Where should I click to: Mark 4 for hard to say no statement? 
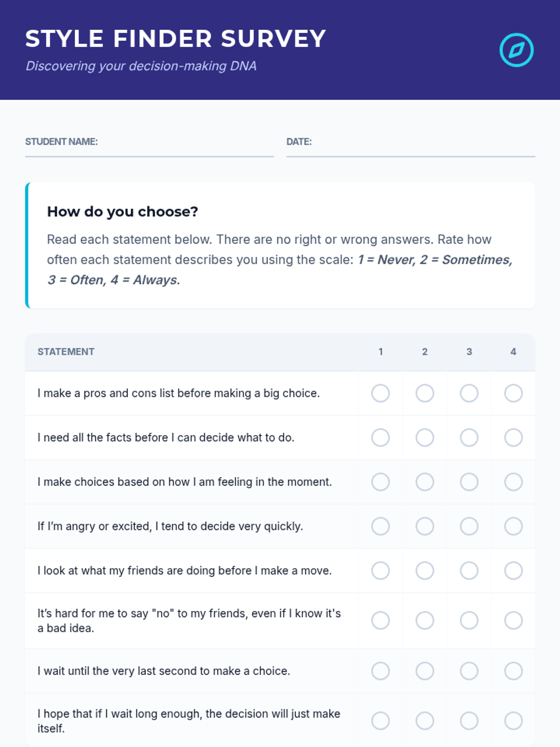(x=513, y=620)
